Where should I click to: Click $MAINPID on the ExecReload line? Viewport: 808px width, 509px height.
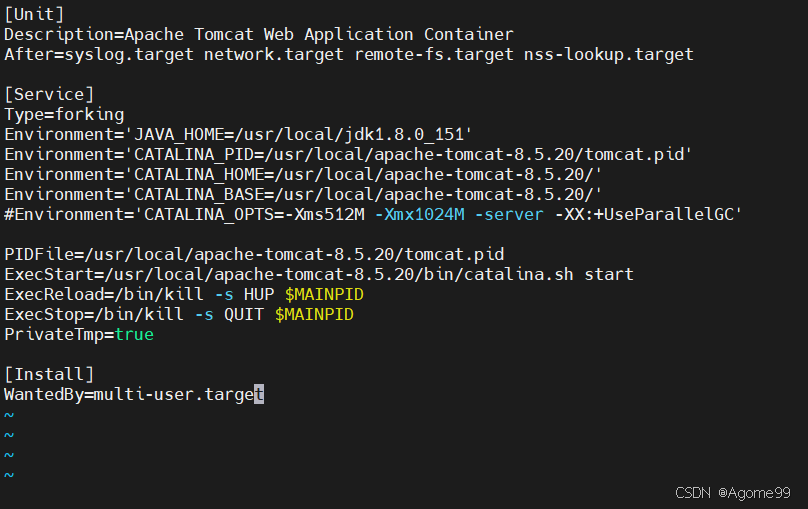tap(324, 295)
